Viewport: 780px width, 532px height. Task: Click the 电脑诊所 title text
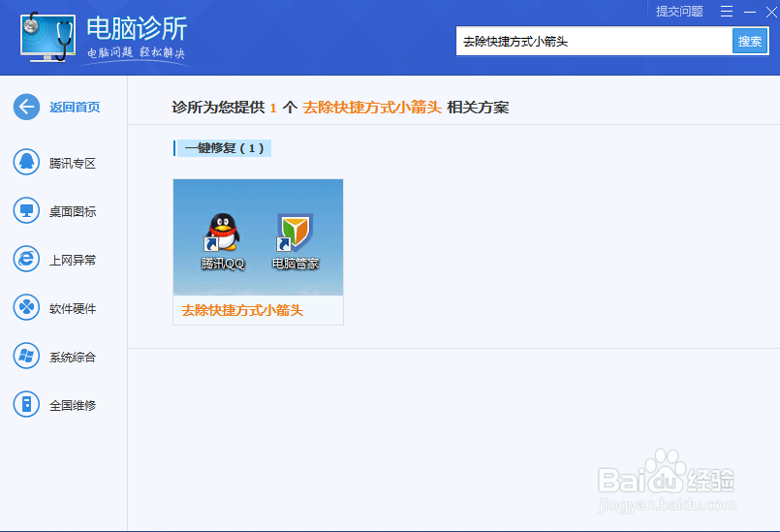[x=137, y=28]
